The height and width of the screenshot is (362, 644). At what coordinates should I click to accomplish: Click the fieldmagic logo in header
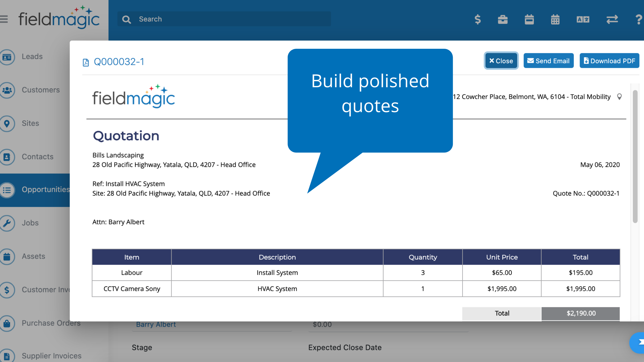(59, 17)
